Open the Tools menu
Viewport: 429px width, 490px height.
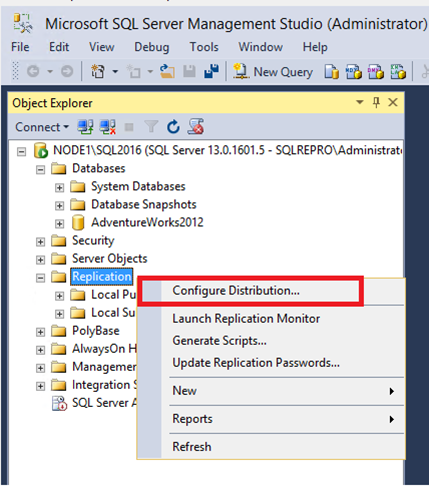204,47
